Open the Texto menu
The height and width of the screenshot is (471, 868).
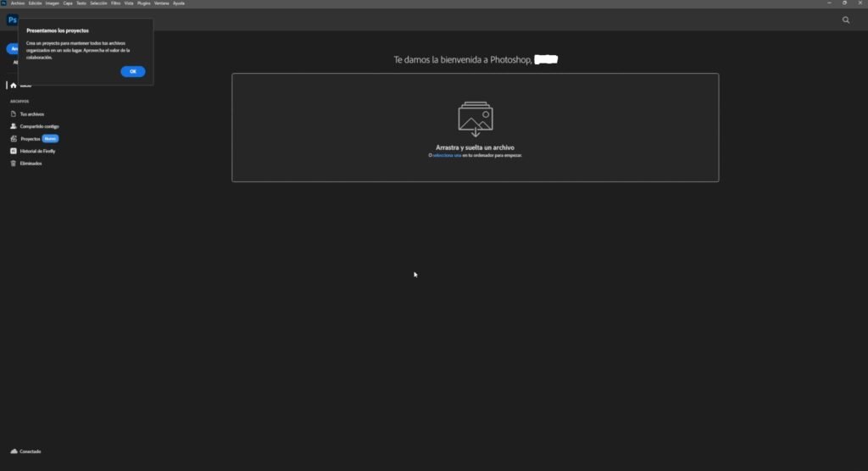pos(81,3)
